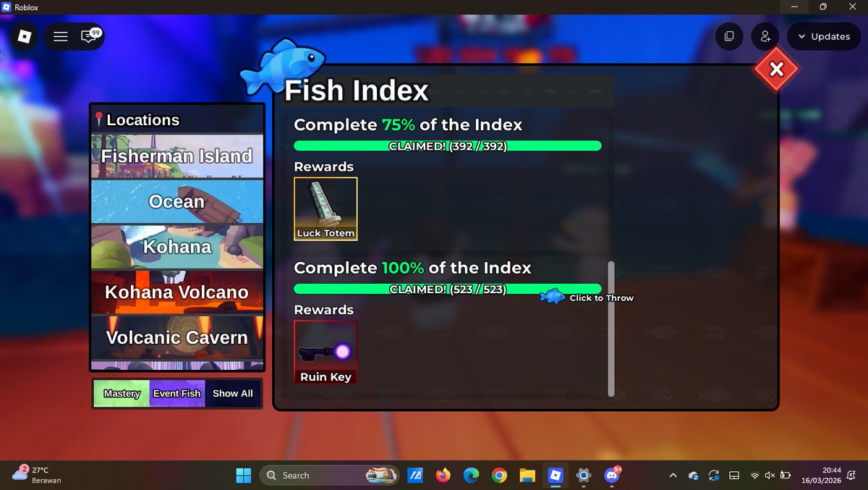Image resolution: width=868 pixels, height=490 pixels.
Task: Select the Kohana Volcano location
Action: coord(177,292)
